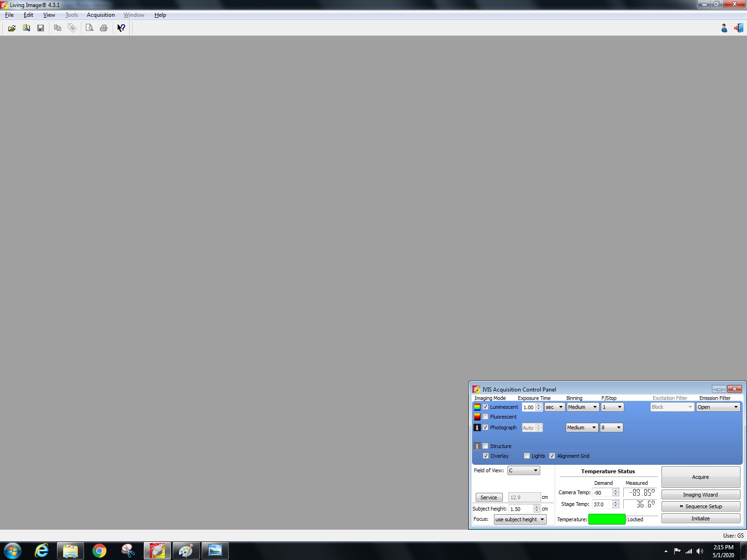The image size is (747, 560).
Task: Uncheck the Luminescent imaging mode checkbox
Action: (x=486, y=407)
